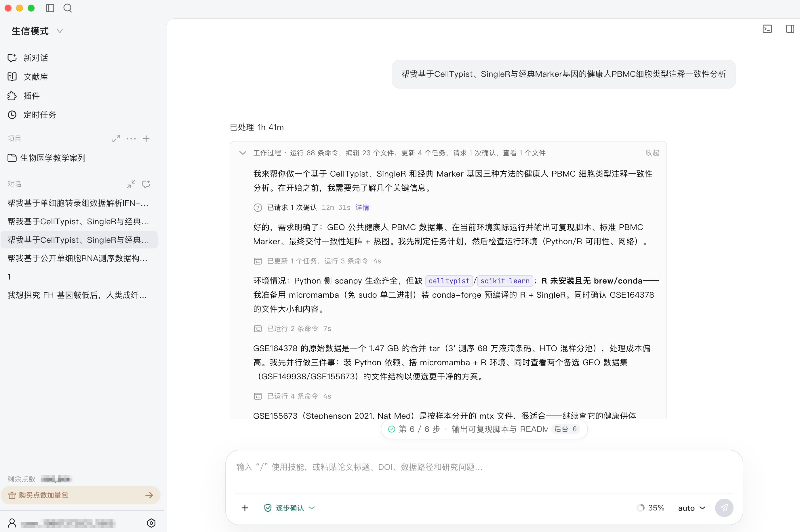Expand 已更新 1 个任务 step row
Viewport: 800px width, 532px height.
(x=317, y=261)
